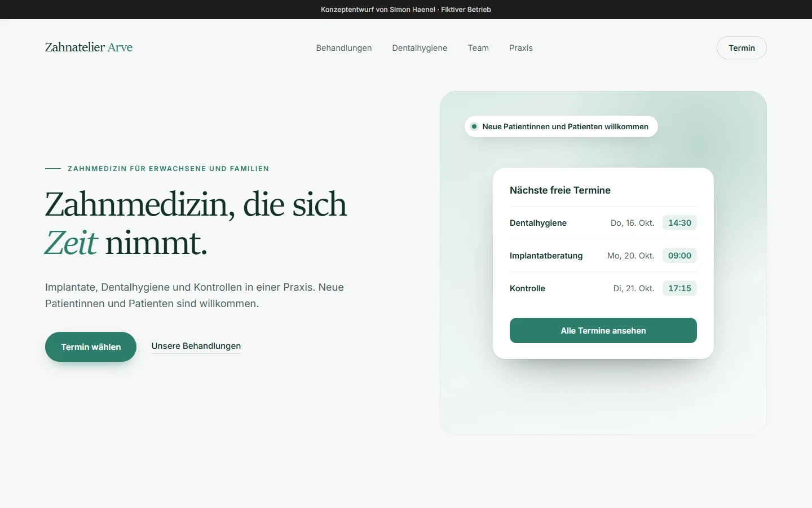Select the 17:15 time slot
The width and height of the screenshot is (812, 508).
(x=679, y=288)
